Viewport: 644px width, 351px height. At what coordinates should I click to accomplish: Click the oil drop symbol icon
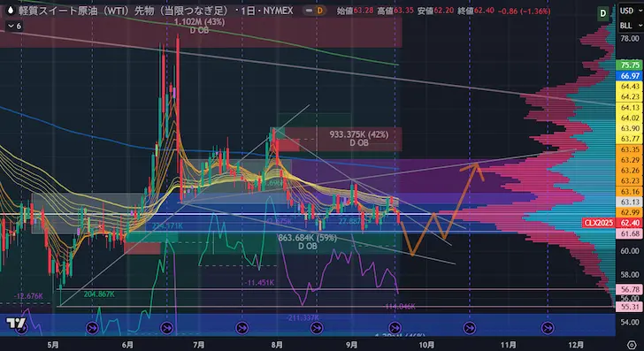click(11, 11)
